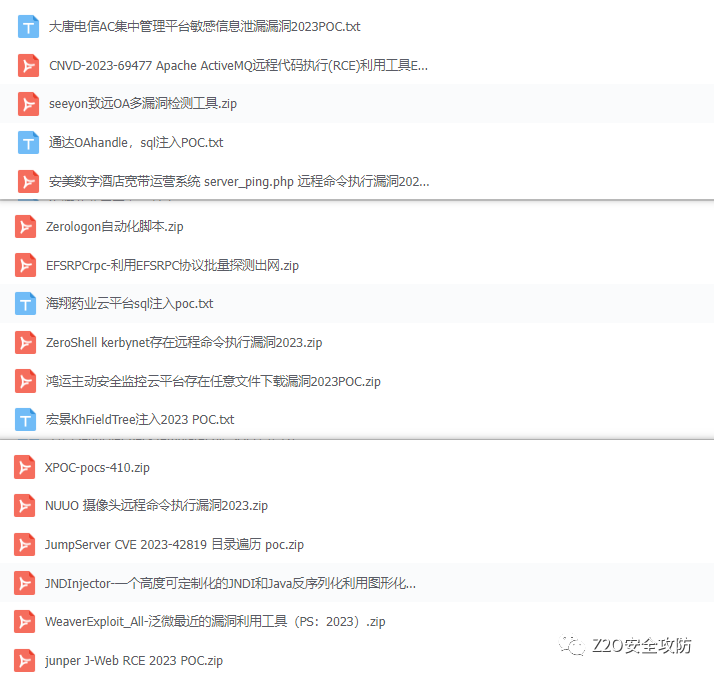Click the zip icon beside JumpServer CVE 2023-42819

(24, 544)
